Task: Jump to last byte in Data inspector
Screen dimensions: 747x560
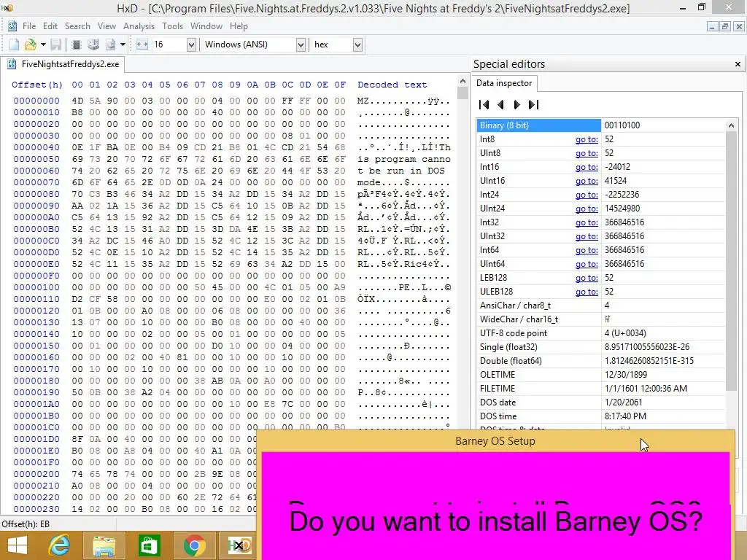Action: pyautogui.click(x=533, y=105)
